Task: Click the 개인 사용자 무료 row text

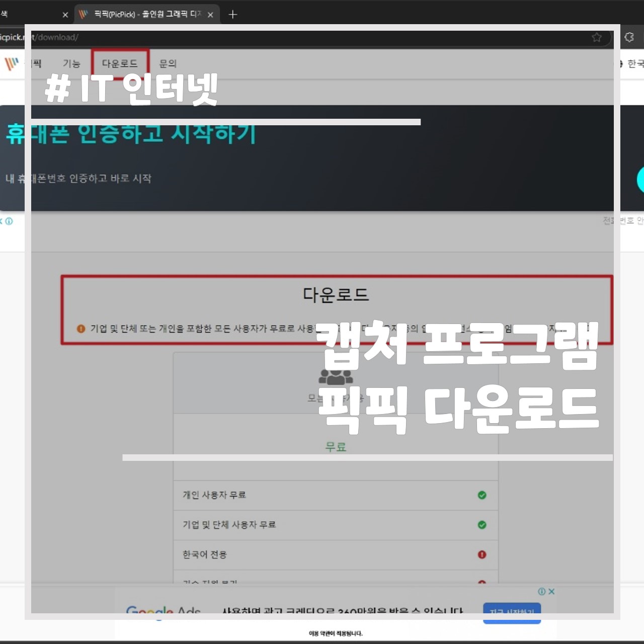Action: 214,495
